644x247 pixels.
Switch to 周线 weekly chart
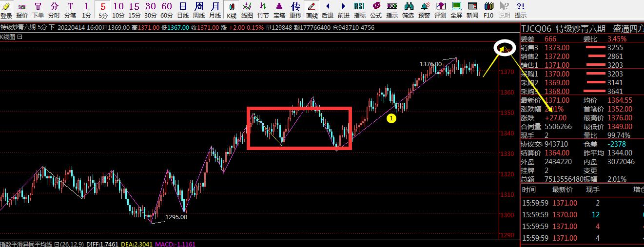[199, 10]
